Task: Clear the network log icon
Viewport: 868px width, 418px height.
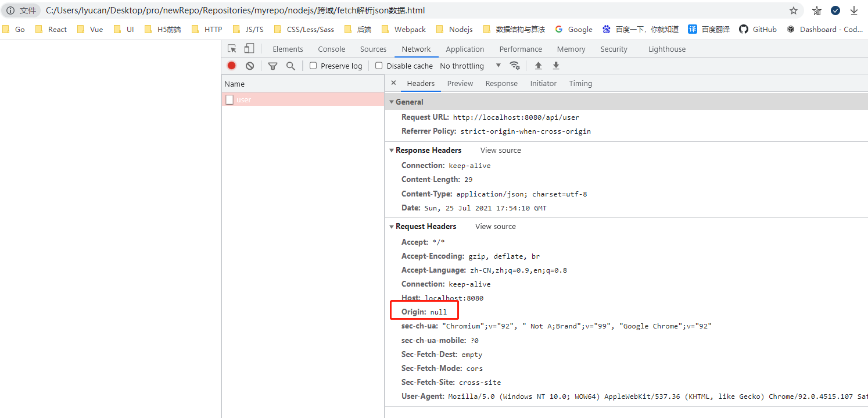Action: (x=249, y=66)
